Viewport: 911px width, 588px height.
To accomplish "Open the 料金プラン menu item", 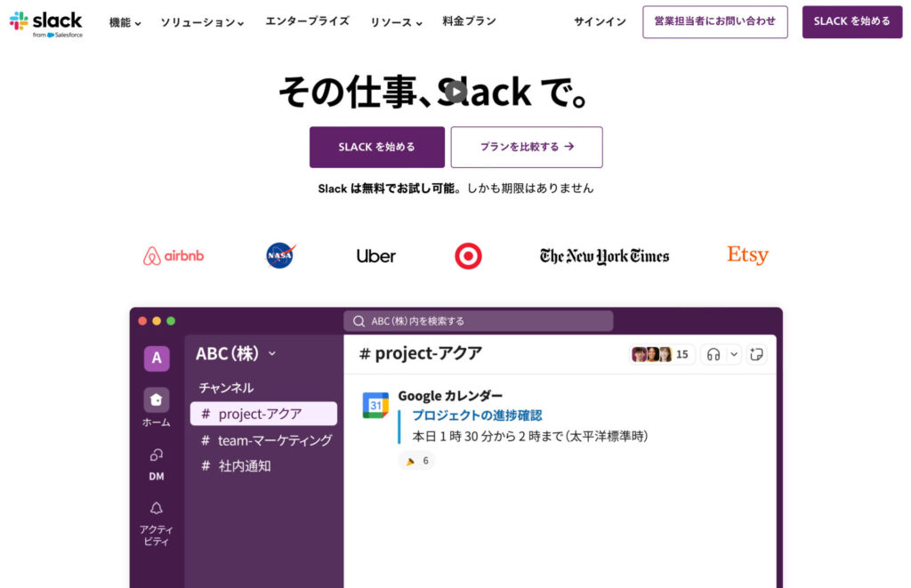I will pos(470,21).
